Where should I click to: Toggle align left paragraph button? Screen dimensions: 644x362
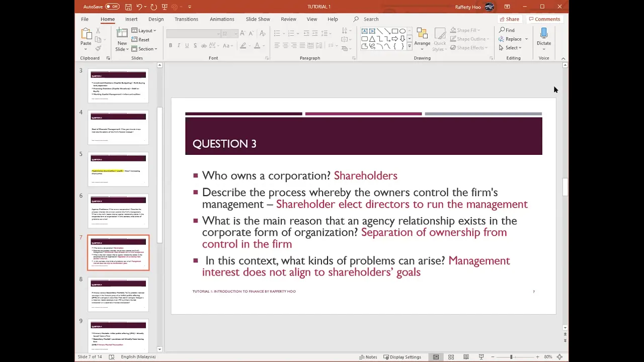point(277,46)
